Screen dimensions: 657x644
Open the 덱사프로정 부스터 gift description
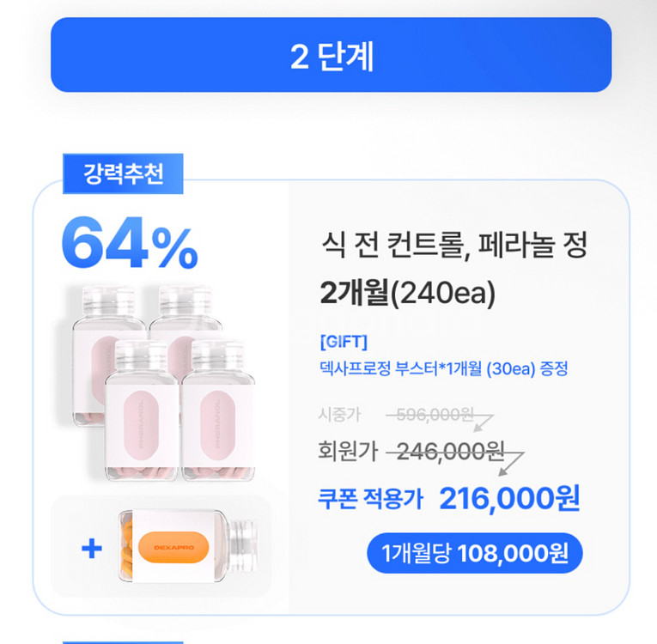pyautogui.click(x=444, y=368)
